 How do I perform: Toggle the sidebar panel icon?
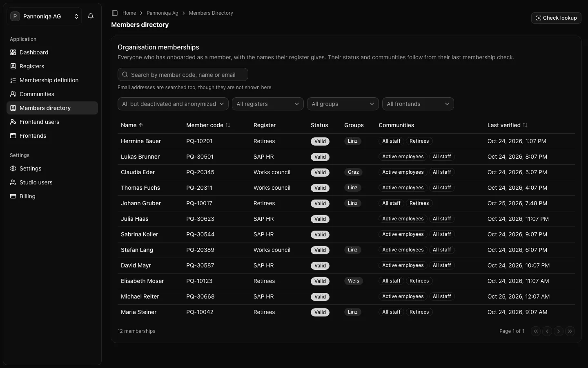point(115,13)
